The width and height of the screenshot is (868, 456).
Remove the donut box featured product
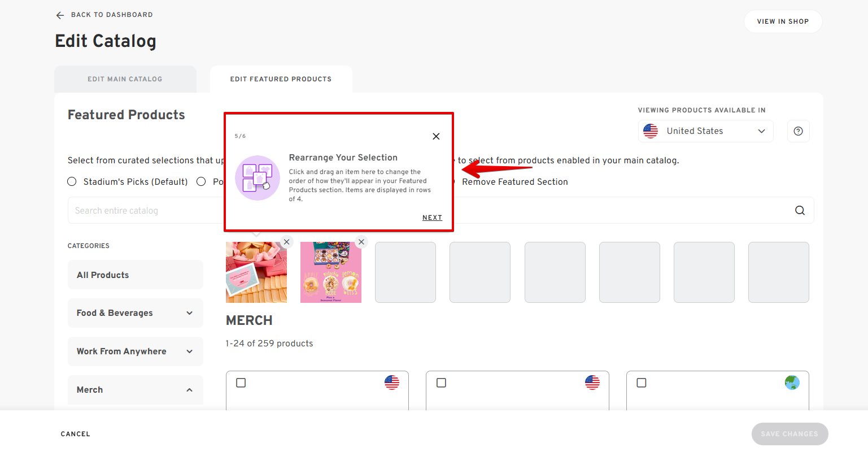(361, 242)
